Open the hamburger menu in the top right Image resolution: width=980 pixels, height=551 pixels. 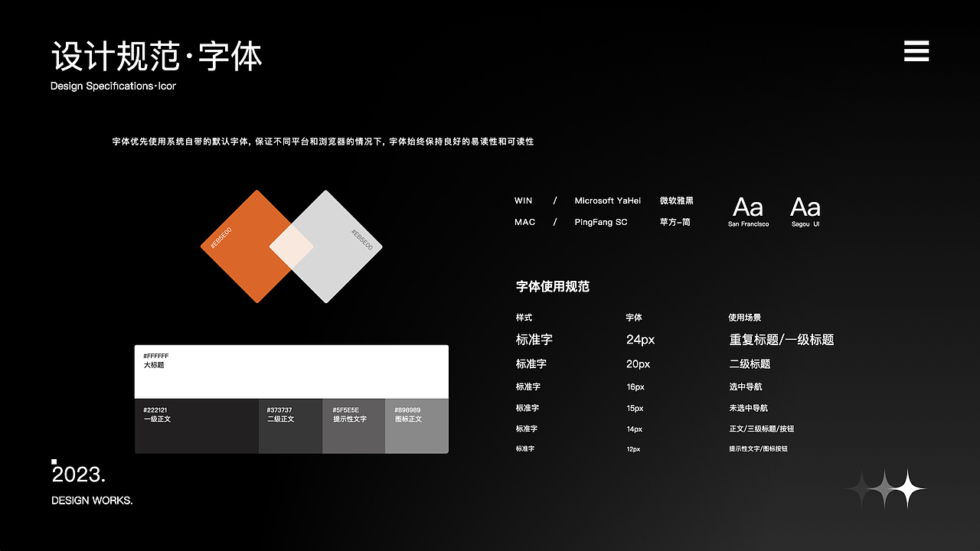[x=916, y=51]
